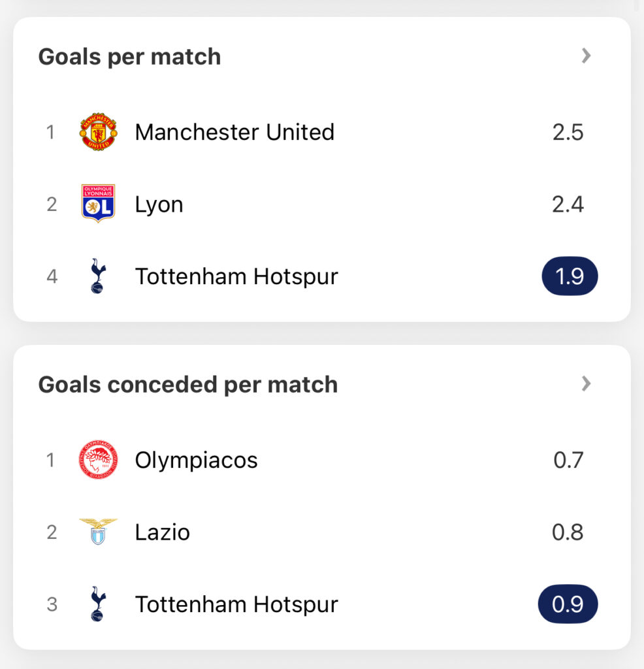
Task: Expand the Goals per match chevron
Action: point(587,56)
